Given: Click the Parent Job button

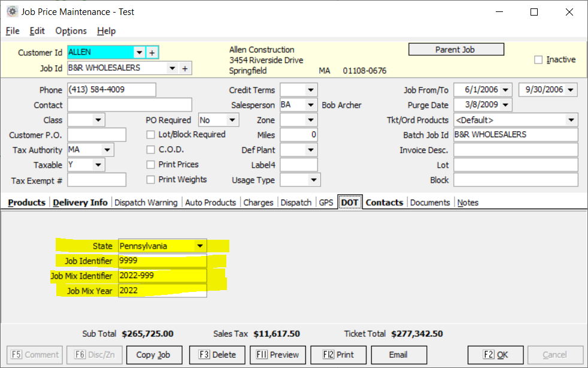Looking at the screenshot, I should coord(456,50).
